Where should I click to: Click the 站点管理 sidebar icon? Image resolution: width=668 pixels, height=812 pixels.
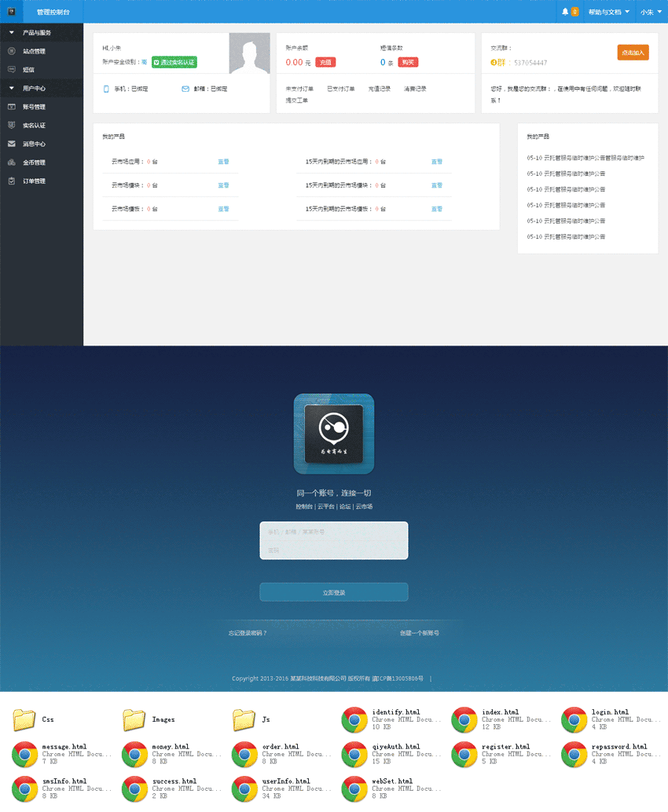point(11,51)
